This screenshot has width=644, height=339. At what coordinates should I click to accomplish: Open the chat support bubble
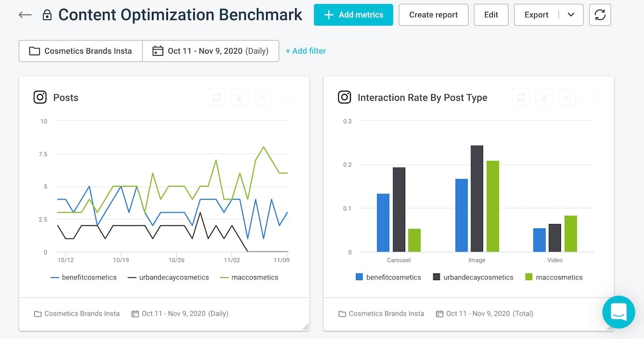coord(619,312)
